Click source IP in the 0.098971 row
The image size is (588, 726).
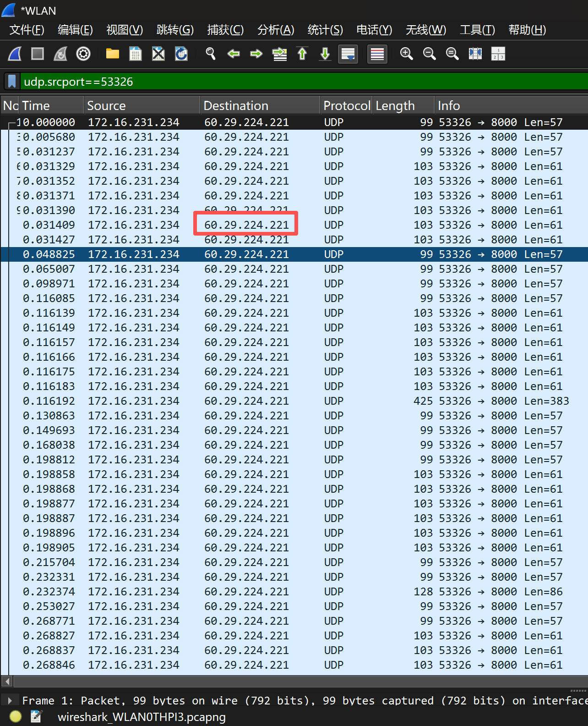tap(134, 284)
